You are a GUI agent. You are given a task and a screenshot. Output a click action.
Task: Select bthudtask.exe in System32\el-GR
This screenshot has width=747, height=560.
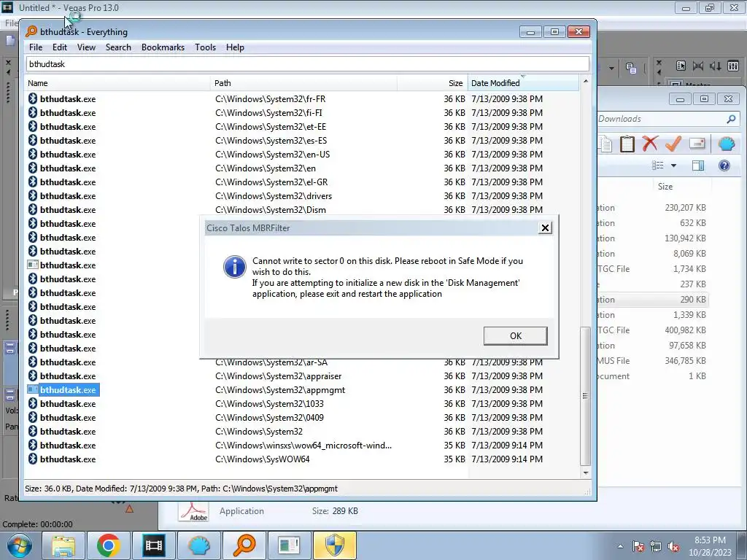68,182
